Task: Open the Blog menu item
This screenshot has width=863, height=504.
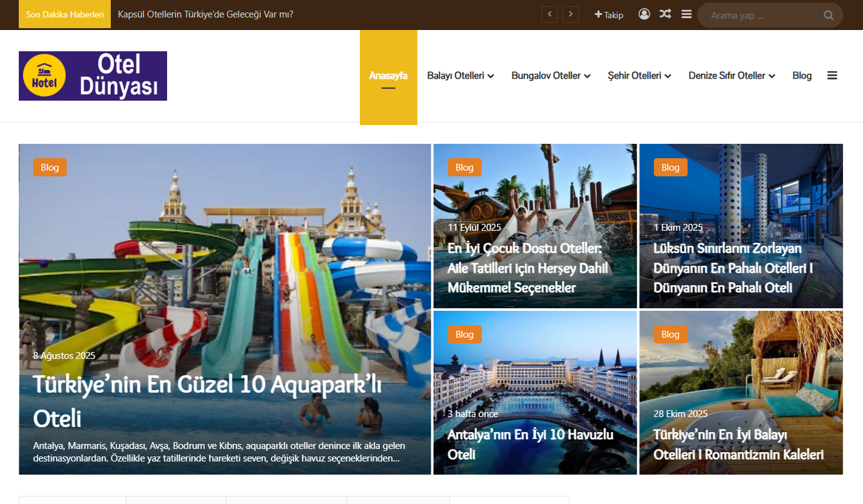Action: 802,76
